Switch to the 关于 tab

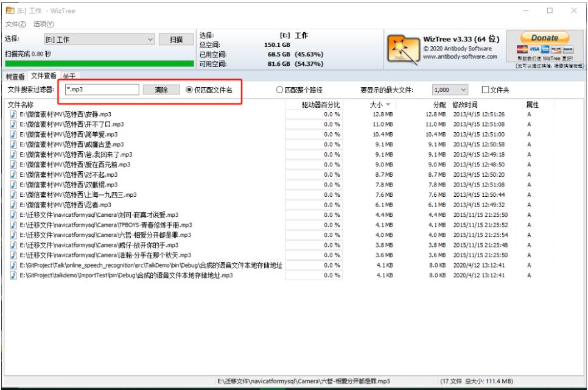coord(69,77)
